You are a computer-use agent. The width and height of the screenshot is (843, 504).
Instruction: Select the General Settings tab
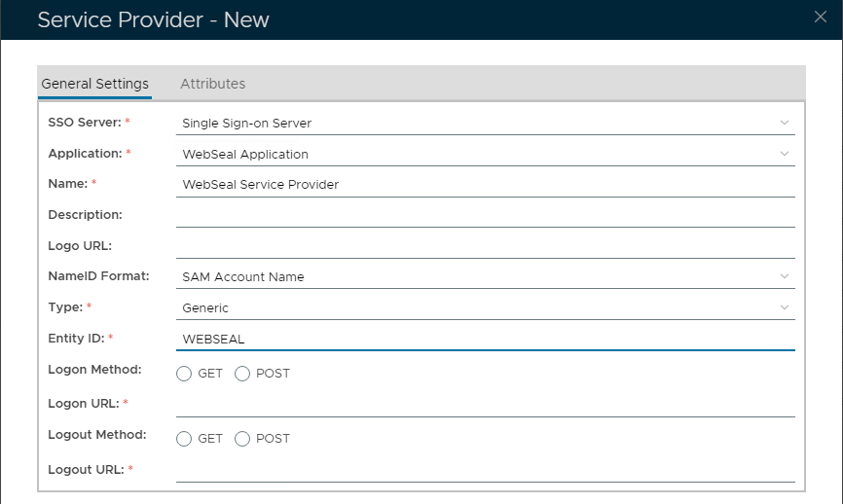pos(94,84)
